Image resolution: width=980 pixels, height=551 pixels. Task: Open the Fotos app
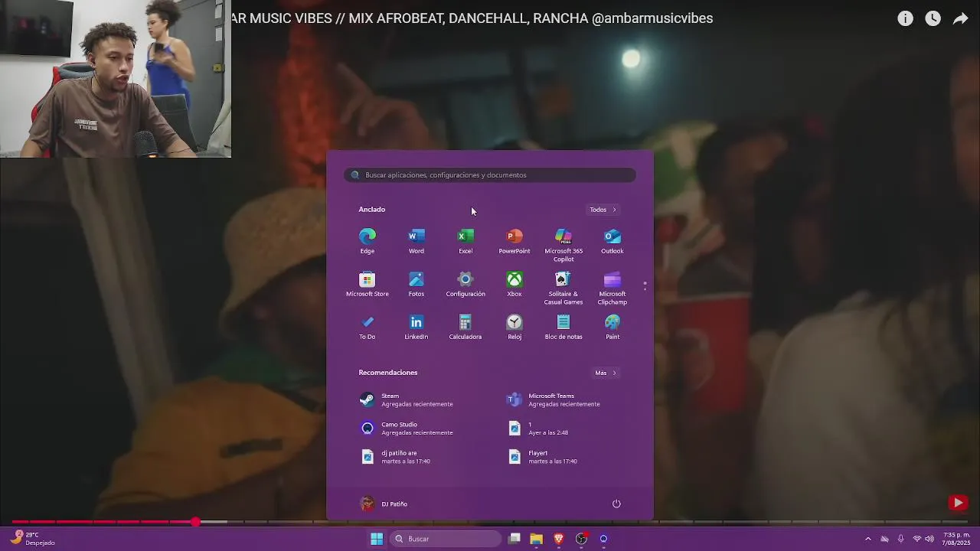click(416, 284)
